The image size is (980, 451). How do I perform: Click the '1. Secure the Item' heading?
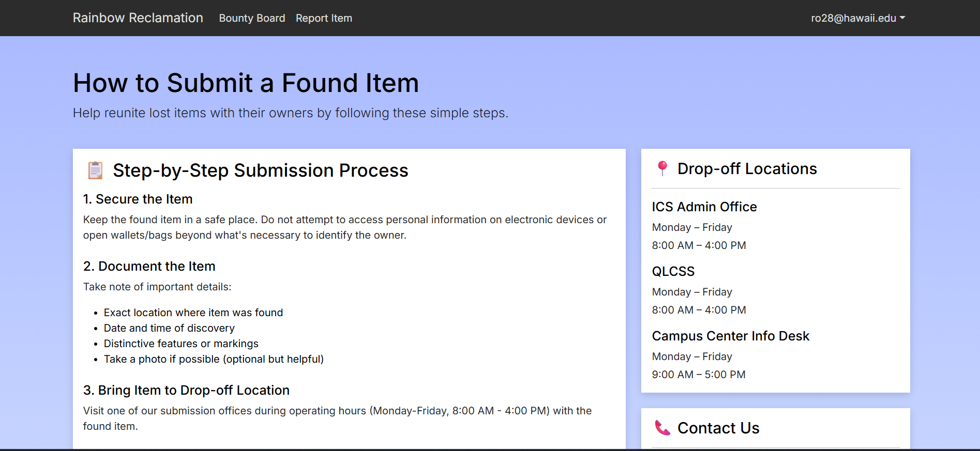(138, 199)
